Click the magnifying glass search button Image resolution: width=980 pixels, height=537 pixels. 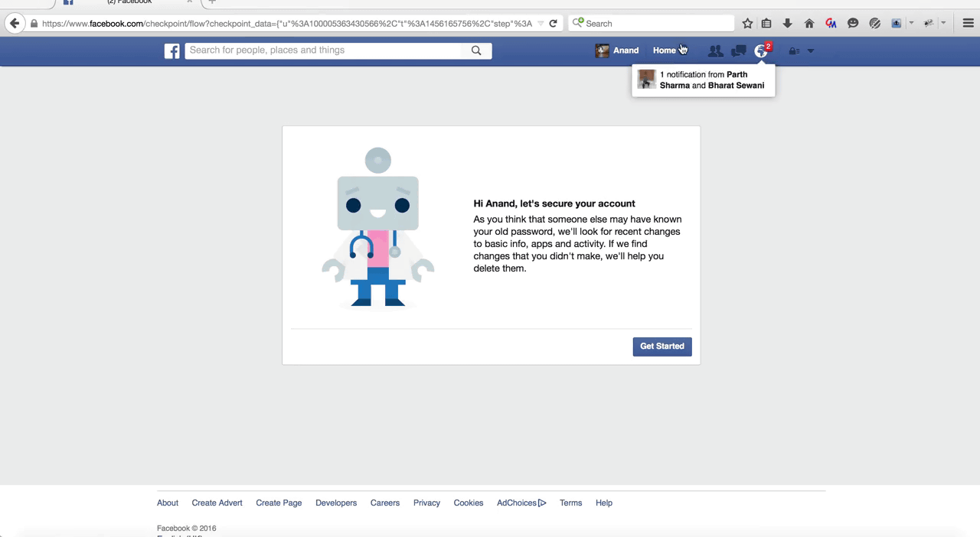(476, 50)
